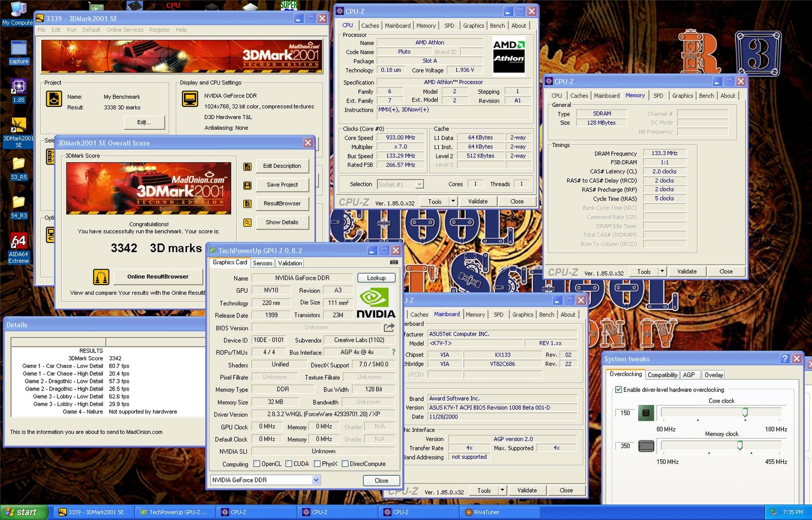Click the Online ResultBrowser button
812x520 pixels.
158,277
